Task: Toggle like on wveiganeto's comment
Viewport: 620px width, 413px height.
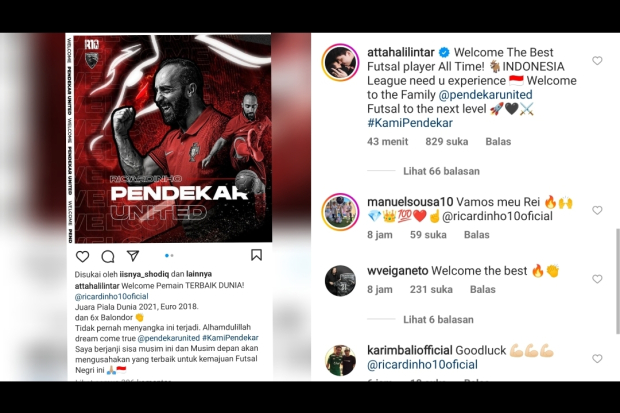Action: 597,279
